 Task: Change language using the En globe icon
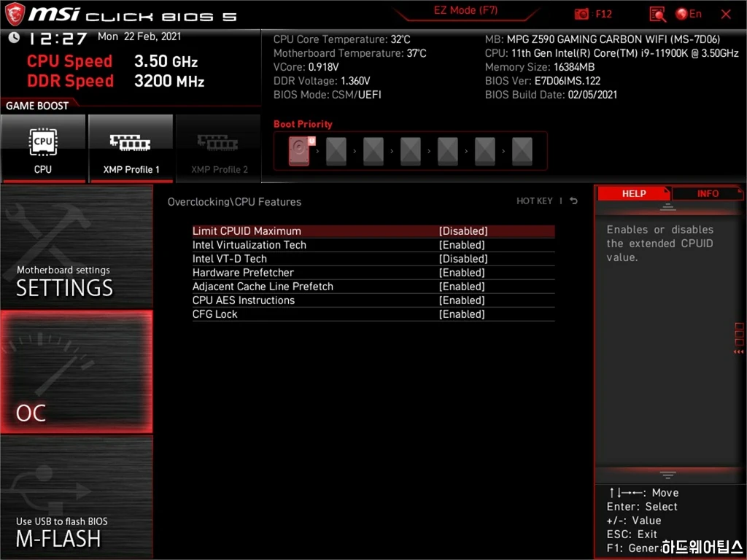pyautogui.click(x=689, y=14)
